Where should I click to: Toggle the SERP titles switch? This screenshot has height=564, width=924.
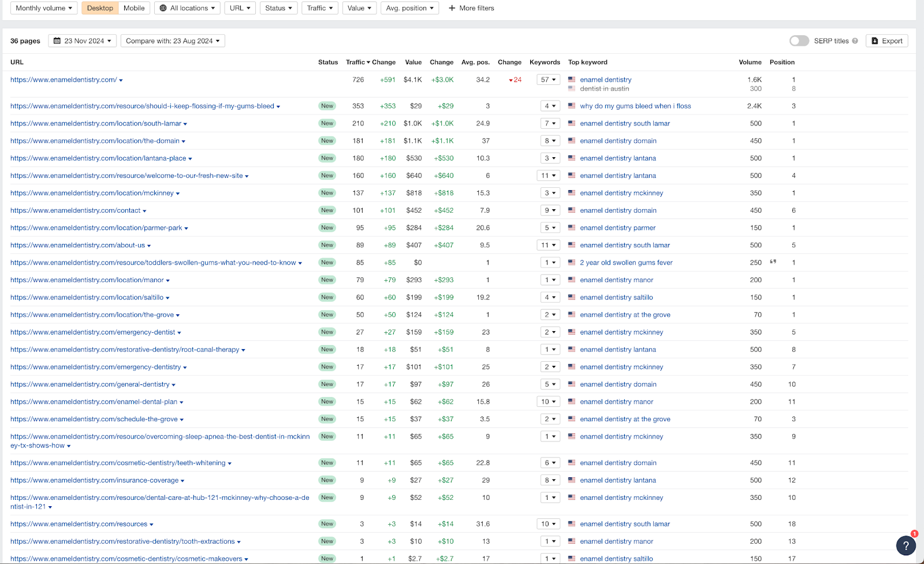799,40
